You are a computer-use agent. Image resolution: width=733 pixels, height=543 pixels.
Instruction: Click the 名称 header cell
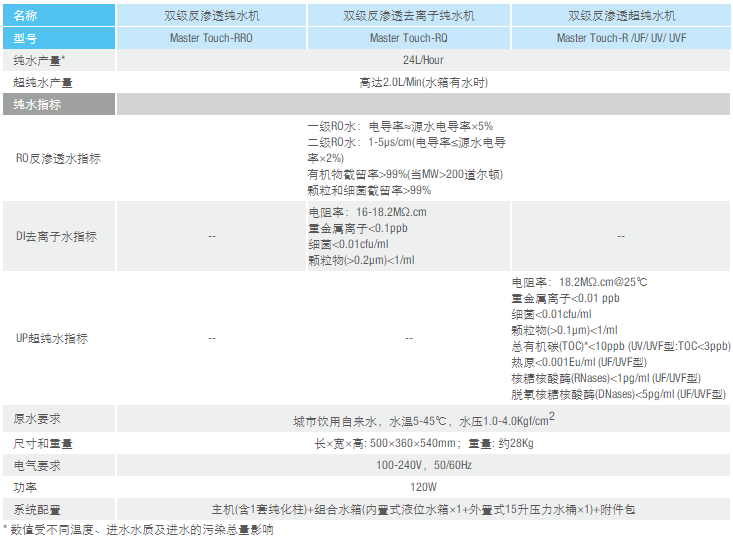tap(59, 15)
